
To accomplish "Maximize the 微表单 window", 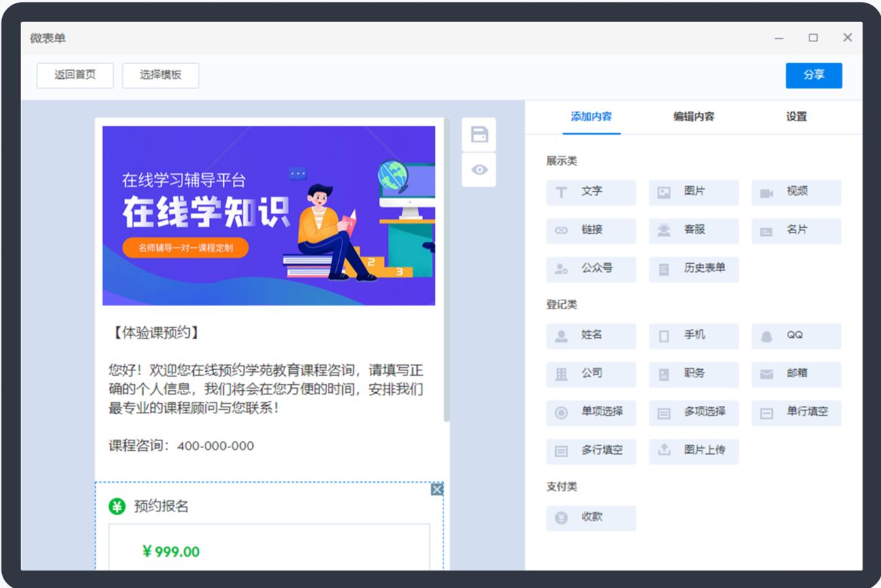I will (x=813, y=38).
